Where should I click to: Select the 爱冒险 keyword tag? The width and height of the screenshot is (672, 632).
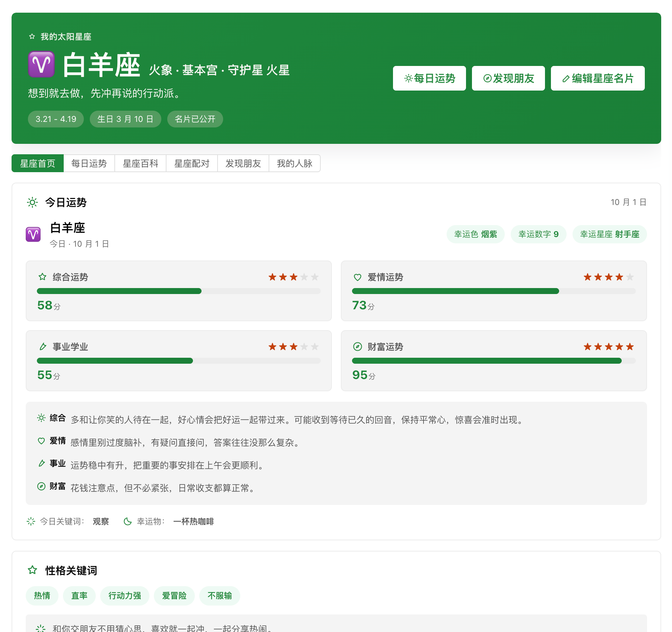[x=174, y=596]
